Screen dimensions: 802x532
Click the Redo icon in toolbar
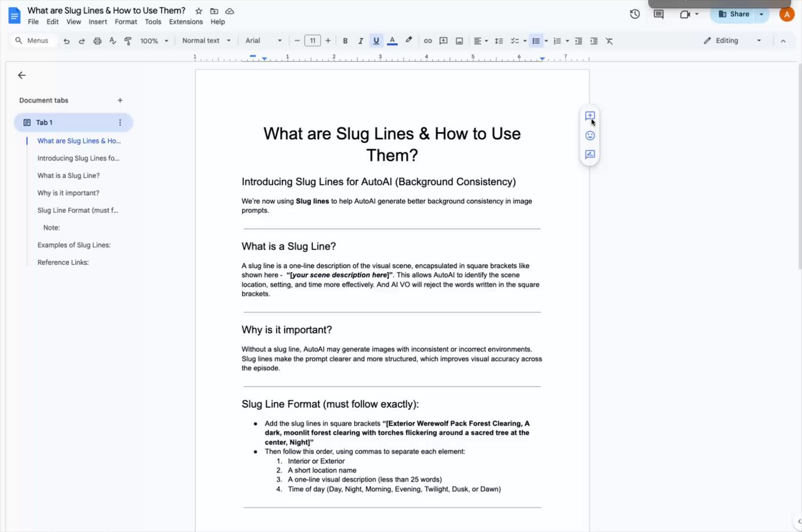tap(81, 41)
